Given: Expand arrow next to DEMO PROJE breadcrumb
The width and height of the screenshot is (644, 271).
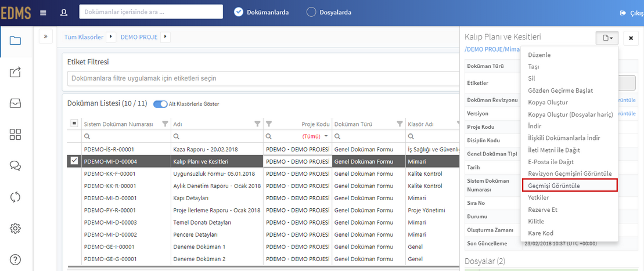Looking at the screenshot, I should pyautogui.click(x=166, y=37).
